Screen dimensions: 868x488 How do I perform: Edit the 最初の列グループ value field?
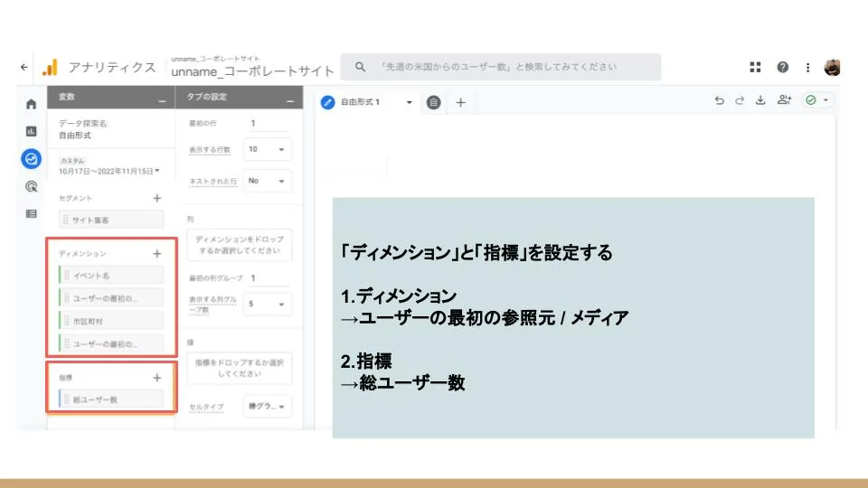pos(268,277)
